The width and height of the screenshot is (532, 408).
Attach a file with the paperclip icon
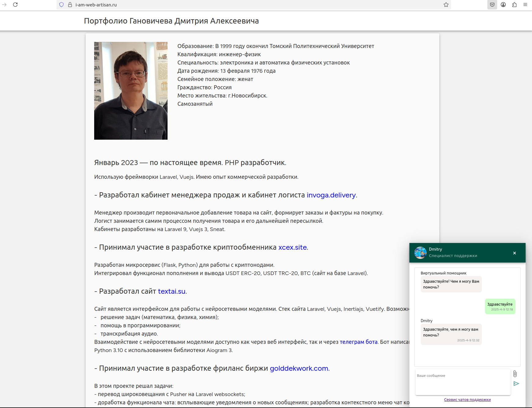(515, 374)
